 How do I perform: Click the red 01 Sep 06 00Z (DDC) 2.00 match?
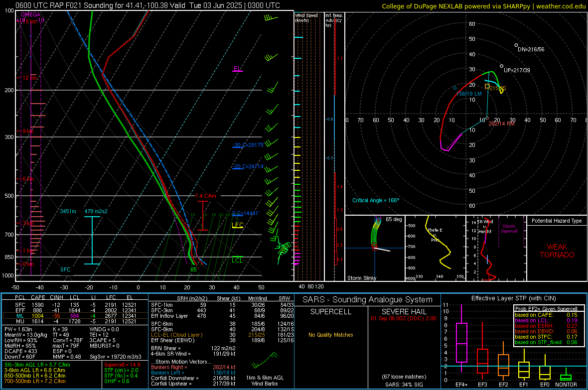[404, 318]
